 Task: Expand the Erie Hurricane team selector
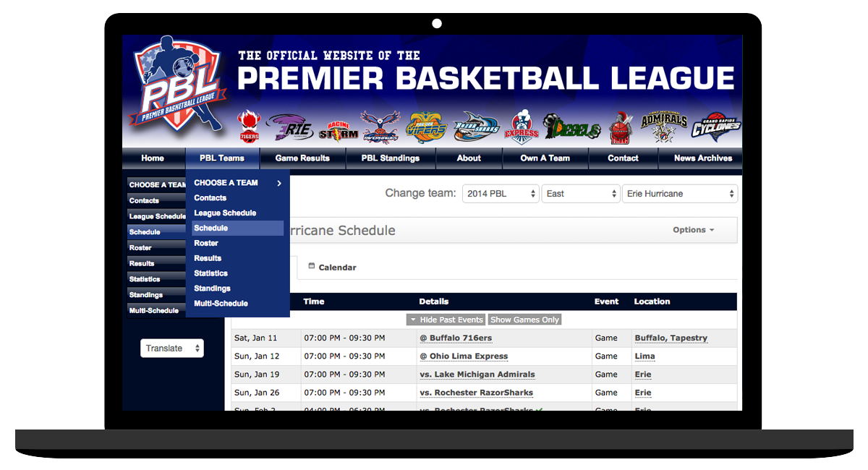pyautogui.click(x=679, y=194)
